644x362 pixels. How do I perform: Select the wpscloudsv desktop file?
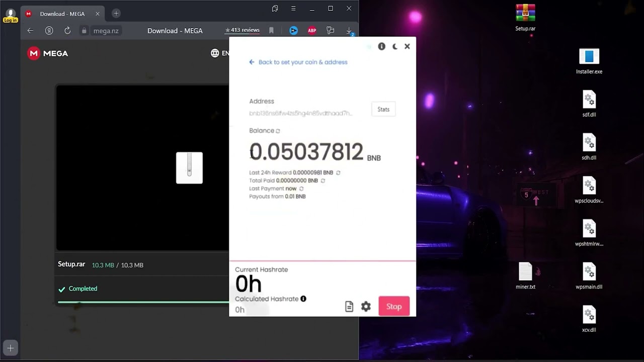pyautogui.click(x=589, y=190)
